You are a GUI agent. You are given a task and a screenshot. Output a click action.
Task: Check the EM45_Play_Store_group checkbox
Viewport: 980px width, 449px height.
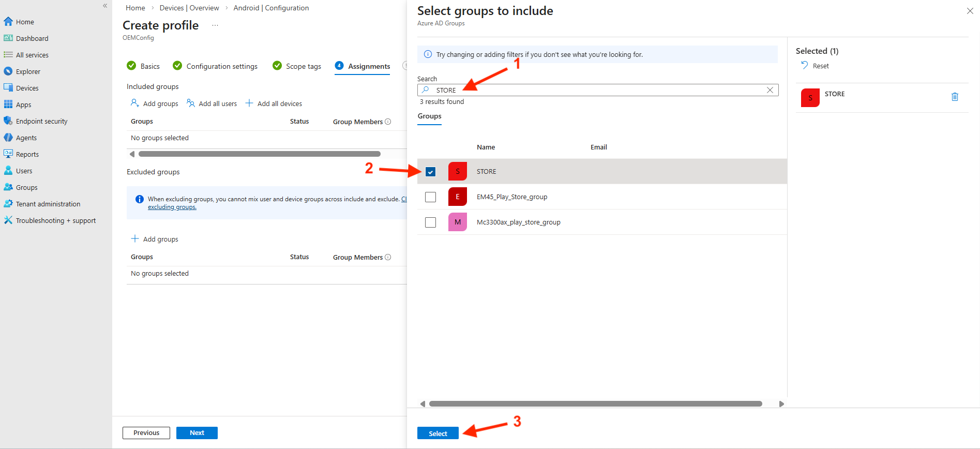[430, 197]
